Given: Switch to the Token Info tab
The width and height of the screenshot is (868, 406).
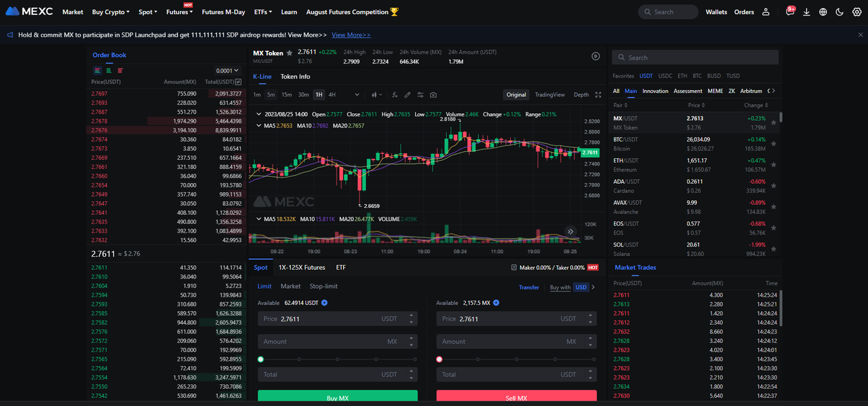Looking at the screenshot, I should pyautogui.click(x=295, y=77).
